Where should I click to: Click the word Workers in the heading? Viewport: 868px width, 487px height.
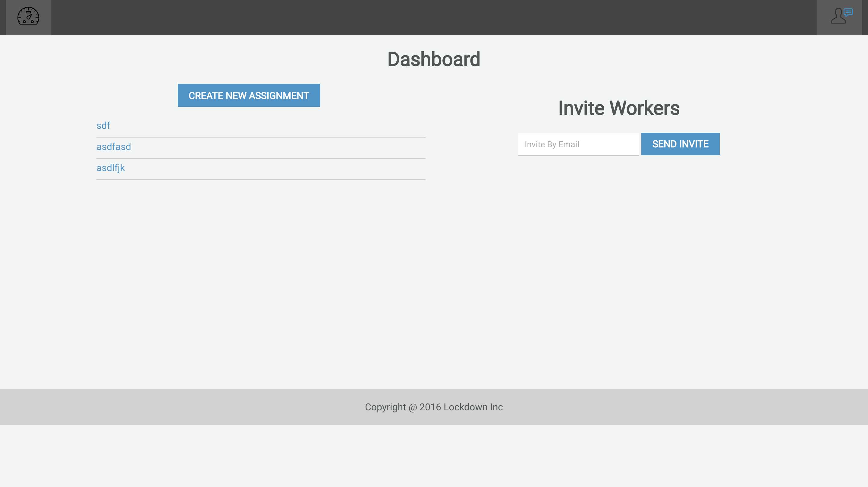[644, 108]
